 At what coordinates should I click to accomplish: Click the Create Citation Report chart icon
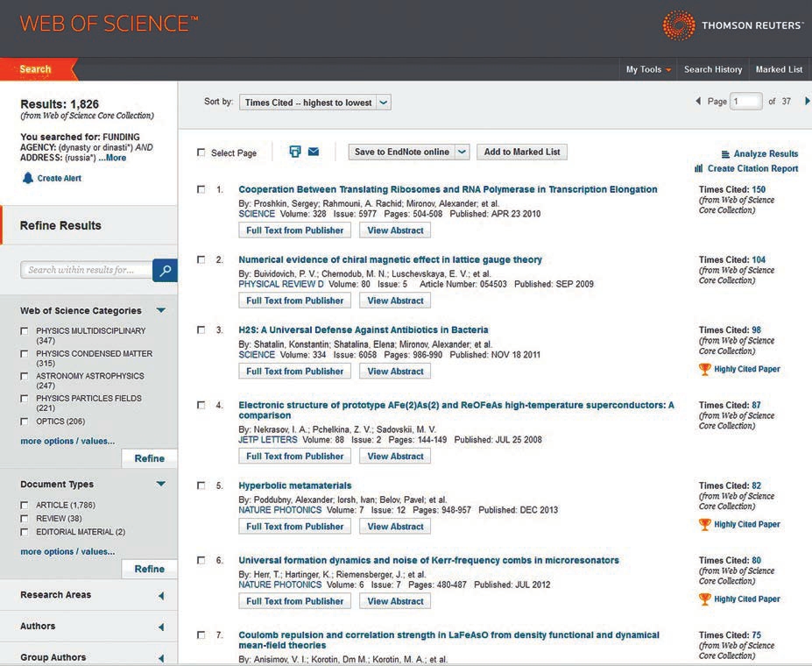pyautogui.click(x=699, y=168)
